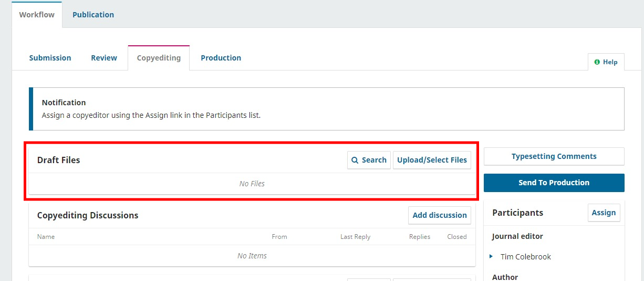
Task: Click Upload/Select Files for Draft Files
Action: 432,160
